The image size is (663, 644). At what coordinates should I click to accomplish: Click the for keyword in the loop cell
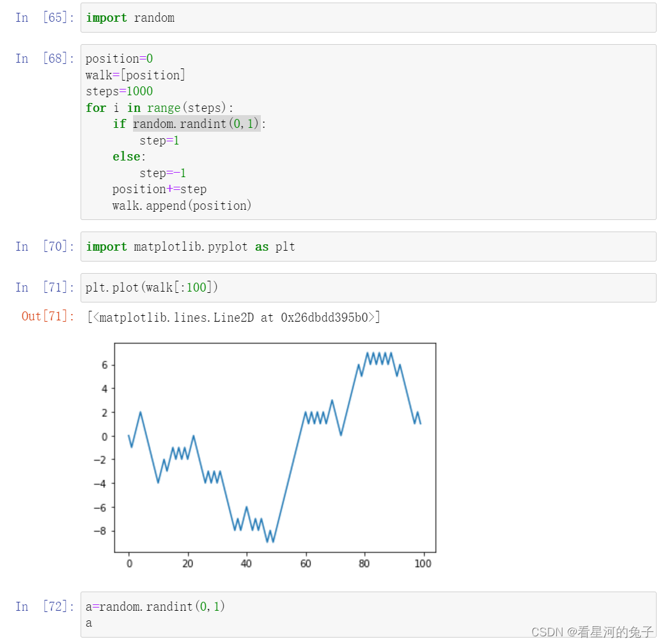click(95, 107)
